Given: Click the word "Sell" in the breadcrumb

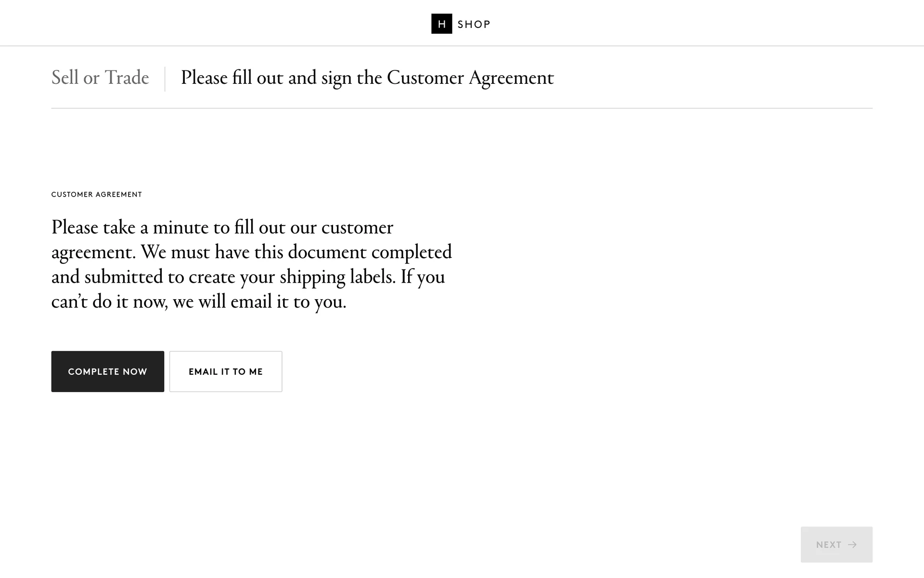Looking at the screenshot, I should pos(64,78).
